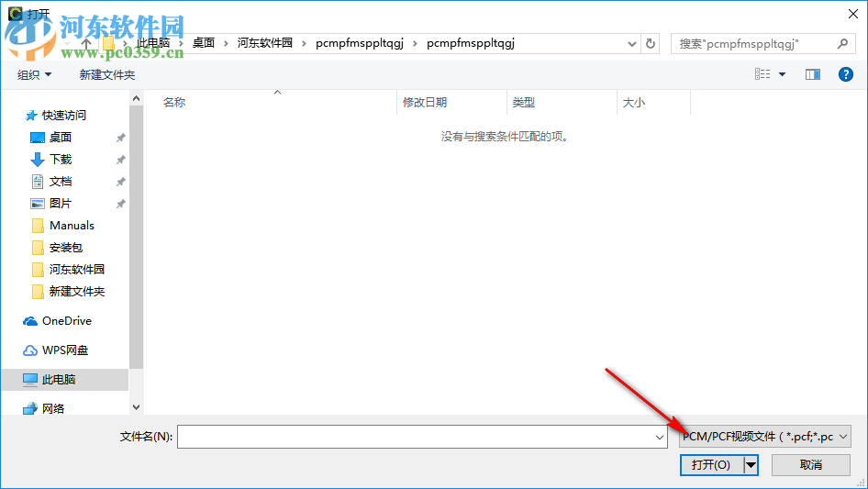
Task: Select OneDrive in the navigation pane
Action: (66, 321)
